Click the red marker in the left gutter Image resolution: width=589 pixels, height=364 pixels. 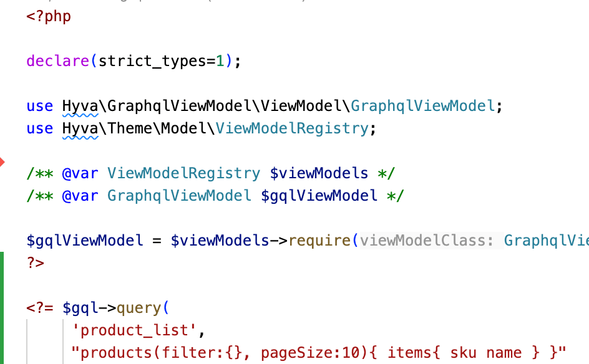click(2, 163)
